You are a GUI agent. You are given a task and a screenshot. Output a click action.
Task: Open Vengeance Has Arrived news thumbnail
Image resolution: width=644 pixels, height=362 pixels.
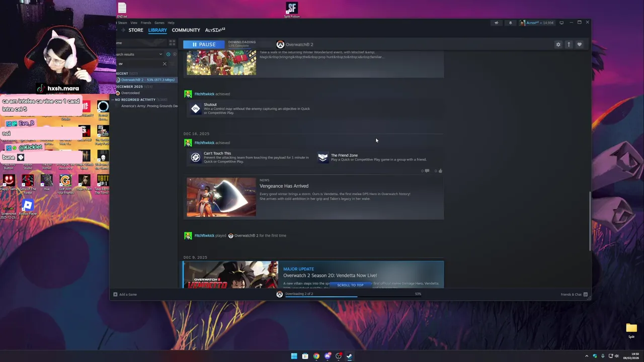coord(221,197)
